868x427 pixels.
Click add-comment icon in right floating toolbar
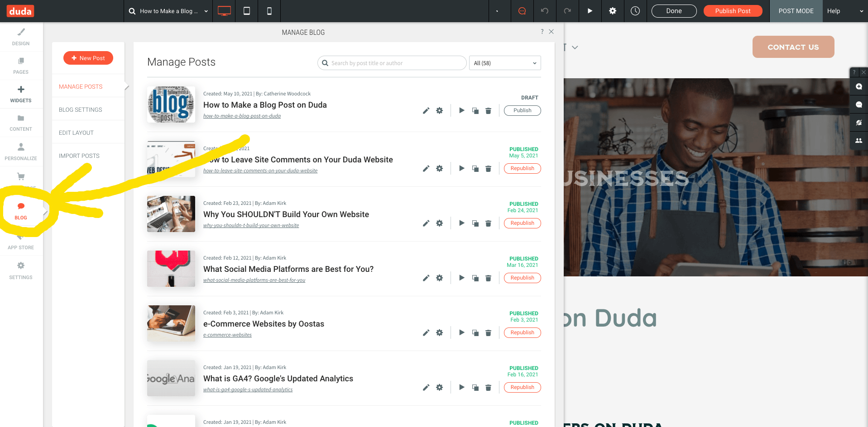[858, 86]
